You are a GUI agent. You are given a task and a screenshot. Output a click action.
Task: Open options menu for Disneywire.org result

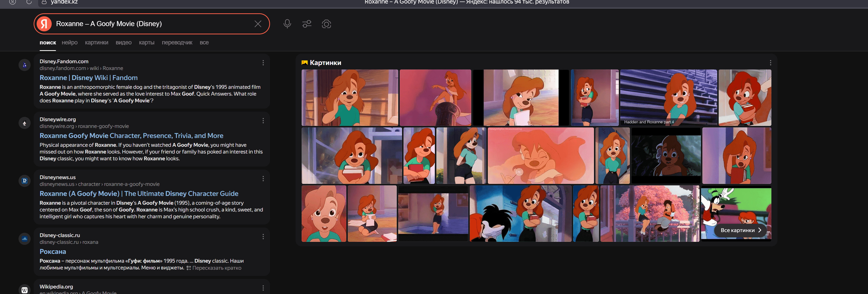tap(263, 121)
